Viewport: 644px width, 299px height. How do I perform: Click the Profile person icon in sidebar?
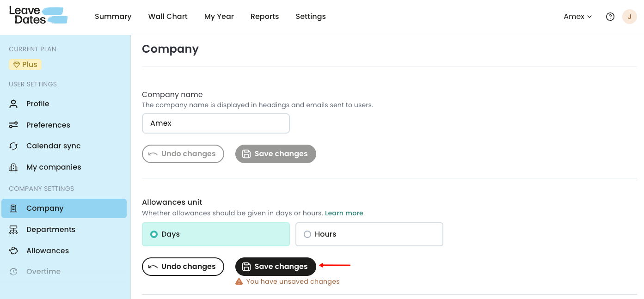[x=13, y=104]
